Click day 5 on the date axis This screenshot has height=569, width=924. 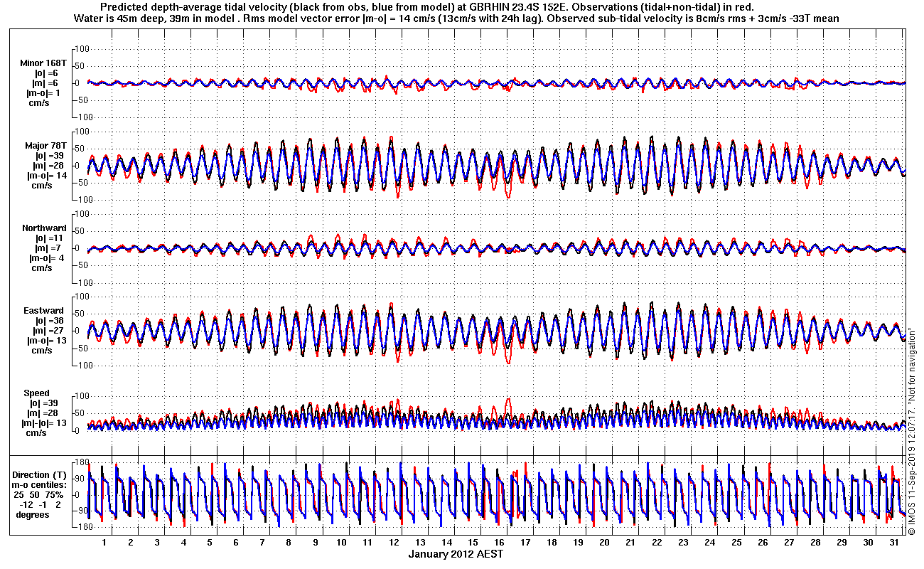point(209,543)
